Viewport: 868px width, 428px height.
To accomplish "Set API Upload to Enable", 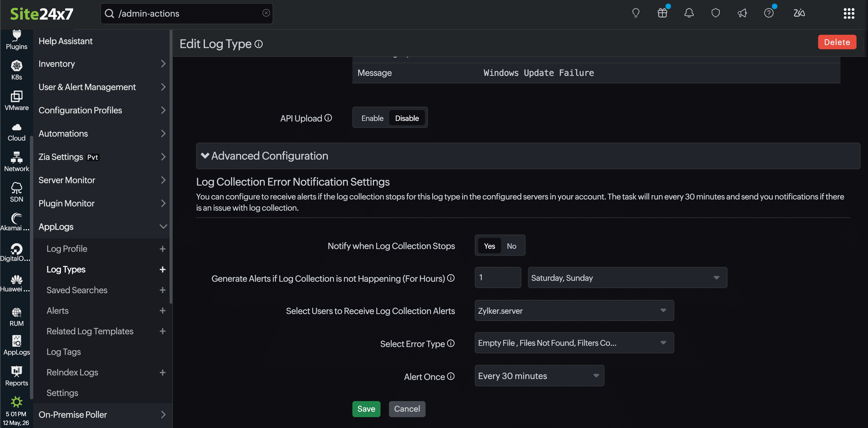I will pos(372,118).
